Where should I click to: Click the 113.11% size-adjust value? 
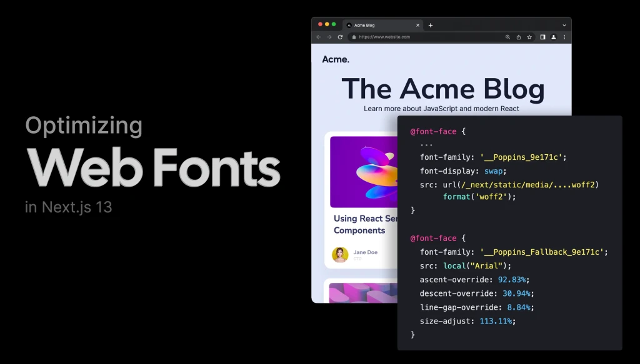click(x=496, y=321)
